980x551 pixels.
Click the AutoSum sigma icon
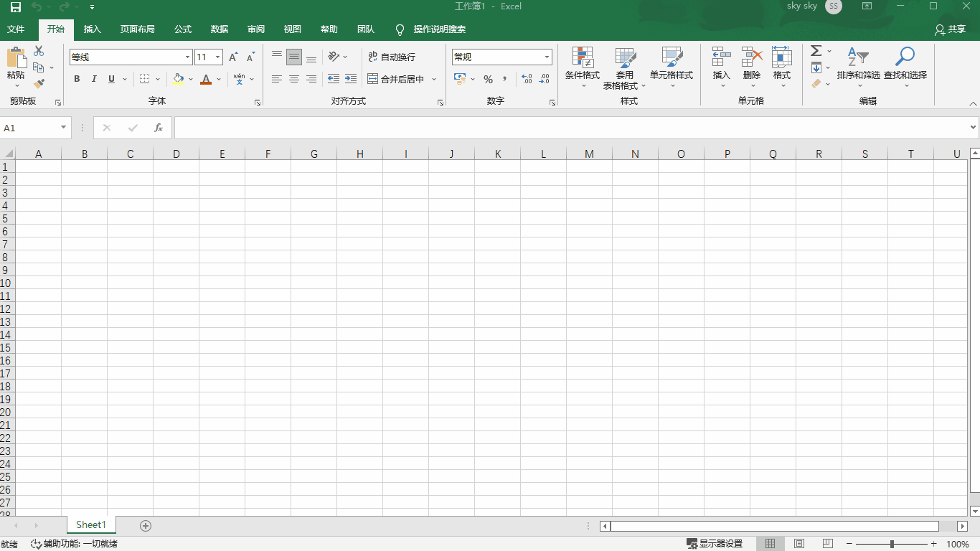pos(816,51)
